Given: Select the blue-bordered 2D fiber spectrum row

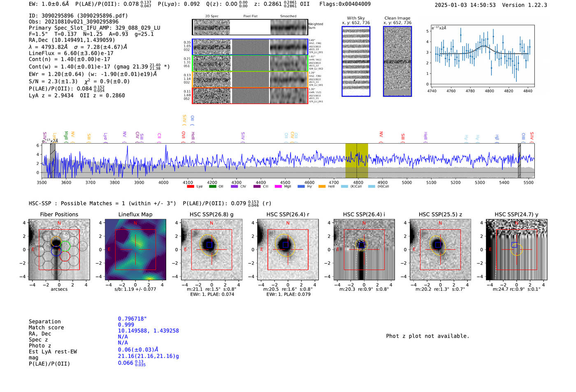Looking at the screenshot, I should tap(250, 47).
